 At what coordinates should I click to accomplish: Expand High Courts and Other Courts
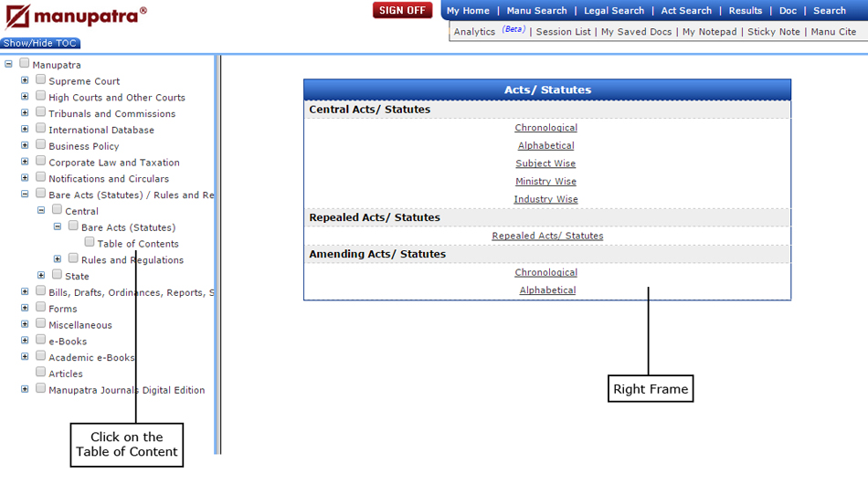[25, 96]
